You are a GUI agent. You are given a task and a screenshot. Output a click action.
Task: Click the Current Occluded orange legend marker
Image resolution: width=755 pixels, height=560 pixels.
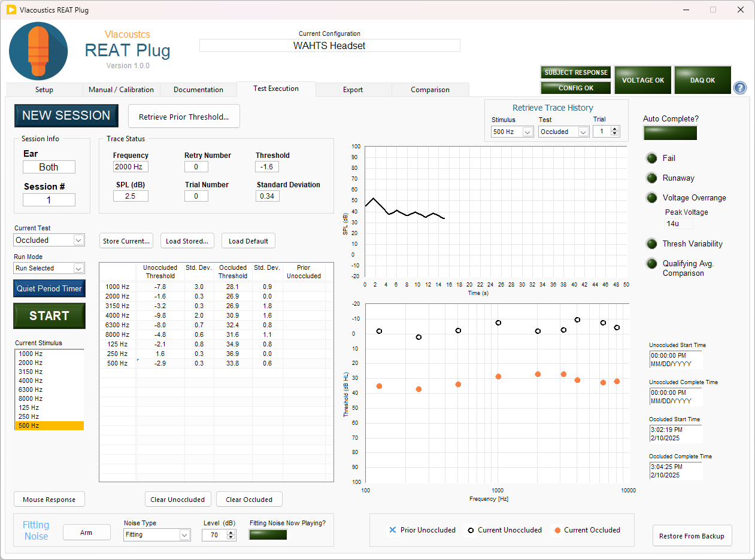tap(557, 530)
